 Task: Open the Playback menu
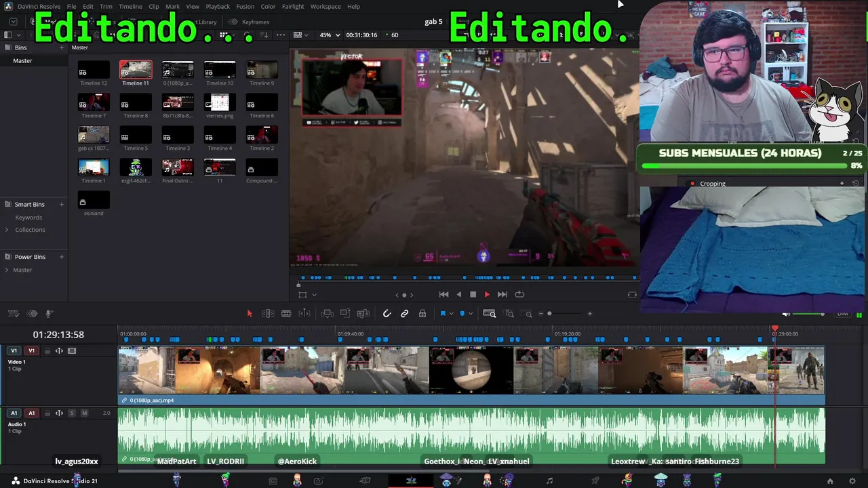[218, 7]
